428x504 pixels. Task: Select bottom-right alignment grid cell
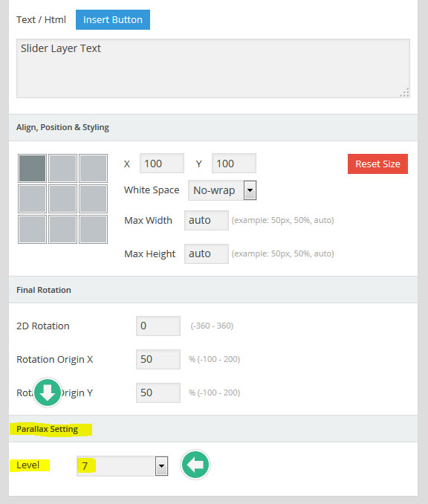point(93,229)
